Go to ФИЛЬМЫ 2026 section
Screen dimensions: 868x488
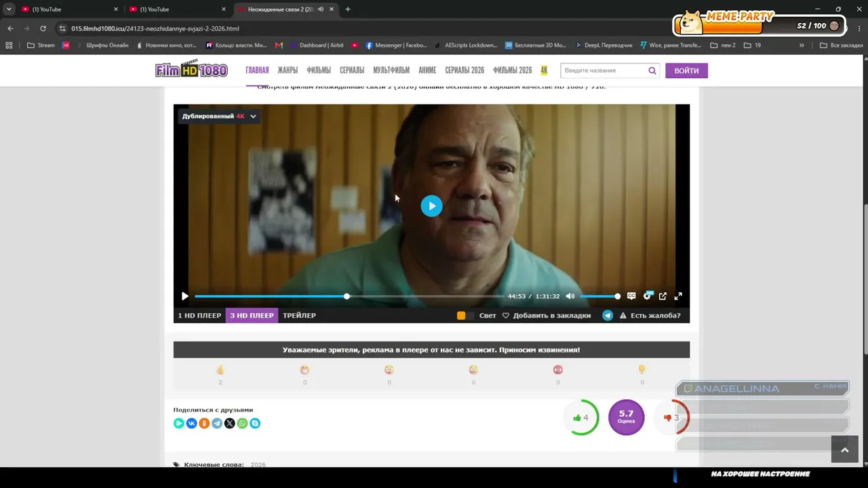[512, 70]
